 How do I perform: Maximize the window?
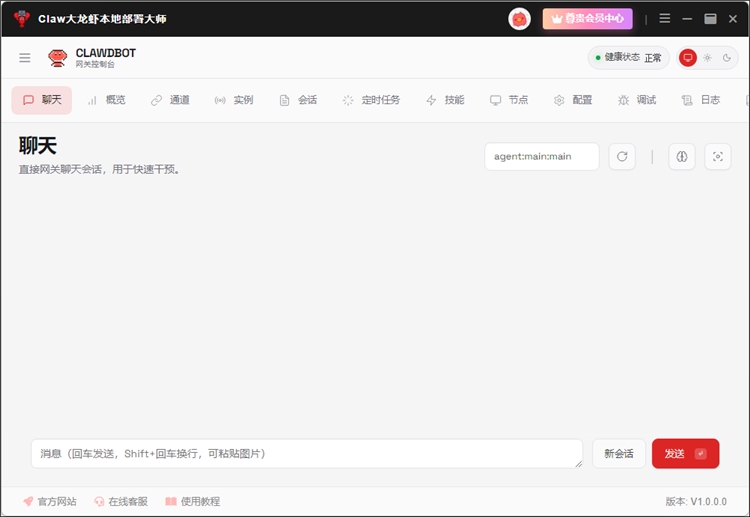[x=710, y=19]
